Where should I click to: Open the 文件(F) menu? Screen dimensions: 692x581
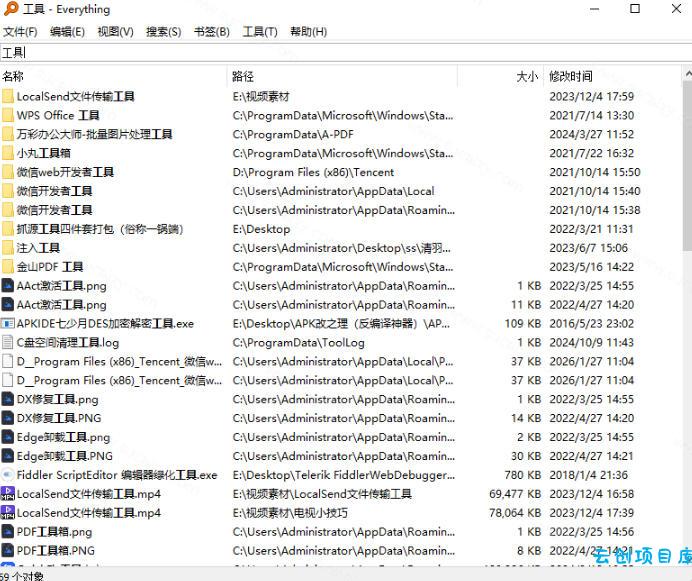[20, 32]
